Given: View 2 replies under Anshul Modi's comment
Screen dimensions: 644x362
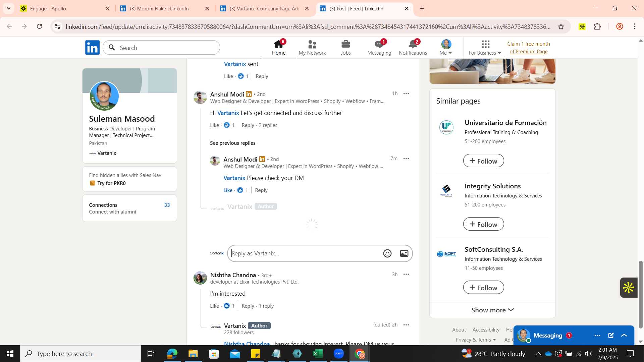Looking at the screenshot, I should [268, 125].
